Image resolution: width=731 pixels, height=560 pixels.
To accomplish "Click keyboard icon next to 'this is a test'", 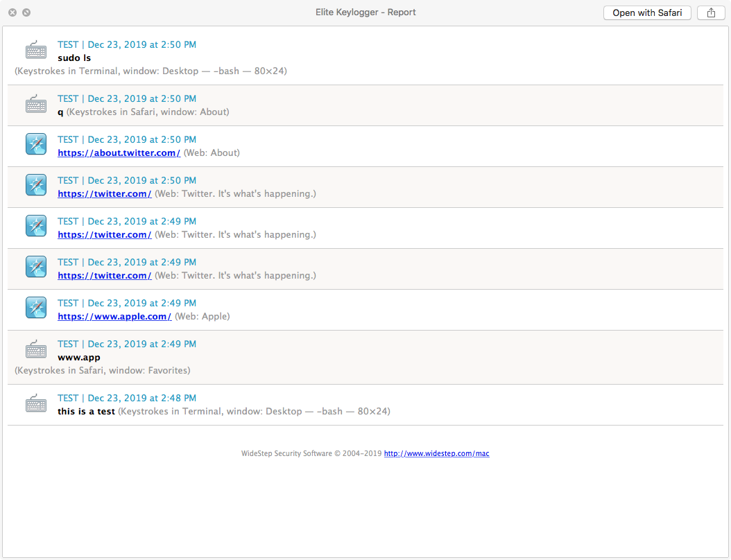I will coord(36,403).
